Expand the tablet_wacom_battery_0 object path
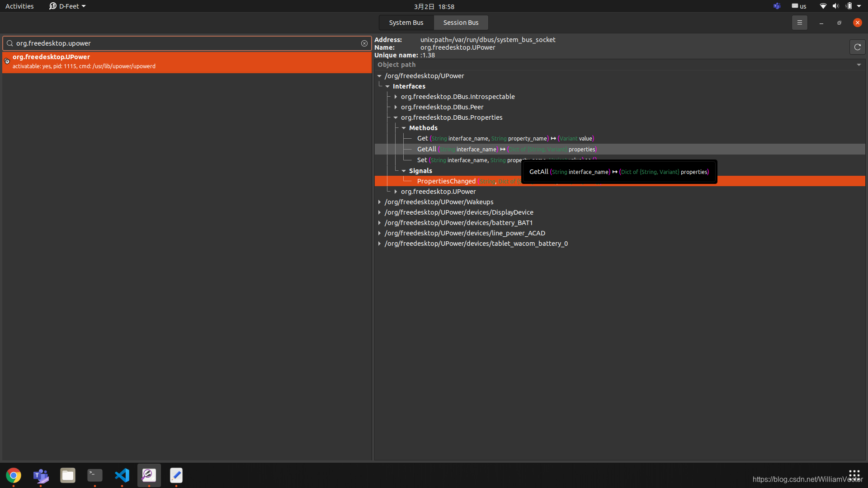The width and height of the screenshot is (868, 488). tap(379, 244)
